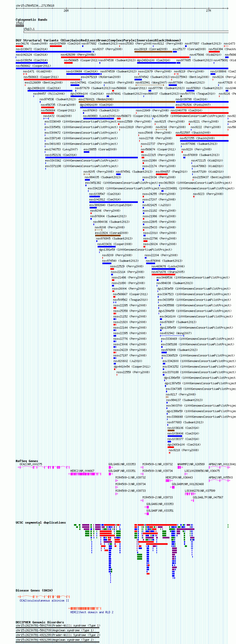Select the DECIPHER Genomic Disorders track title
The image size is (236, 644).
(x=40, y=622)
